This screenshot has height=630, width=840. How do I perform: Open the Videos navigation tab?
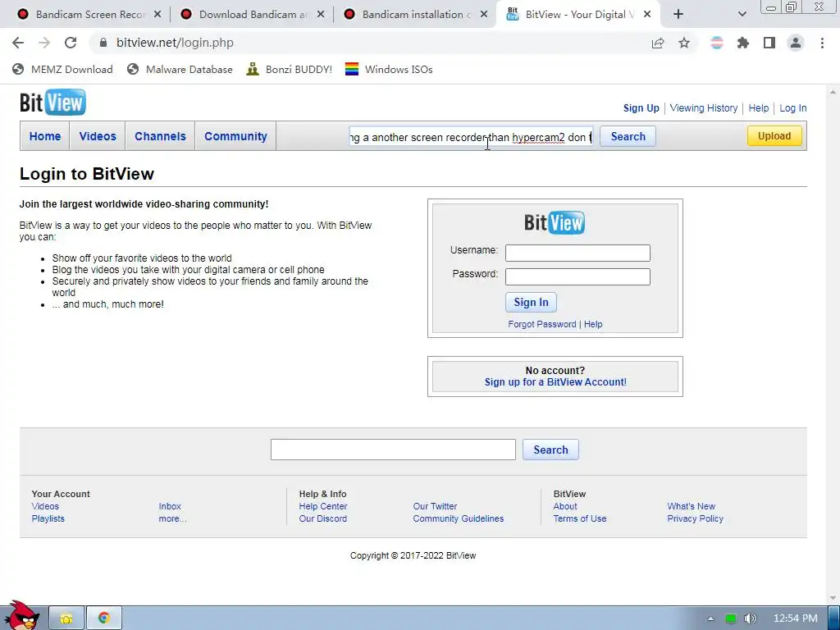click(98, 136)
